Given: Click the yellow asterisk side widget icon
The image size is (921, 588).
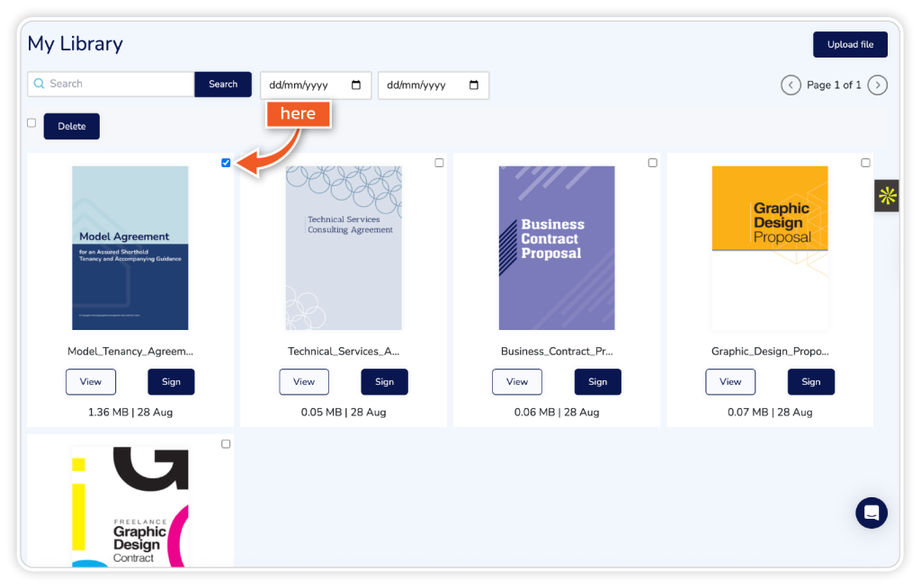Looking at the screenshot, I should 887,196.
